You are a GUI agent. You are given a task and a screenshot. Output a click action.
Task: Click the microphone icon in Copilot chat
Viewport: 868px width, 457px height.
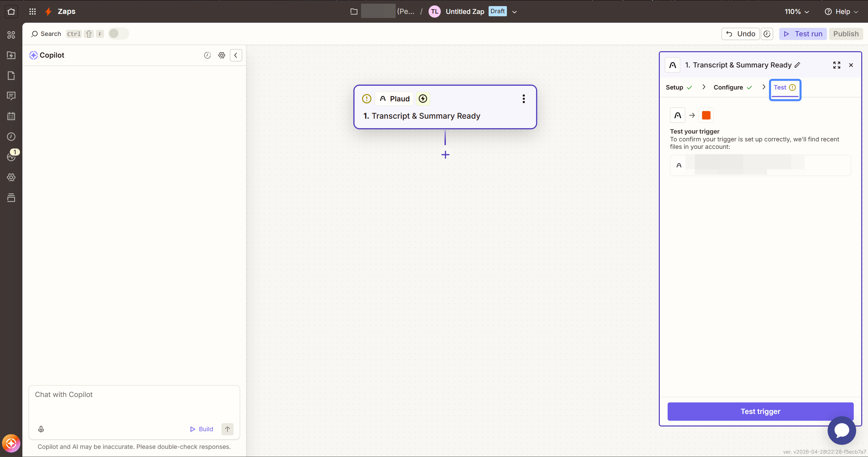click(x=41, y=429)
